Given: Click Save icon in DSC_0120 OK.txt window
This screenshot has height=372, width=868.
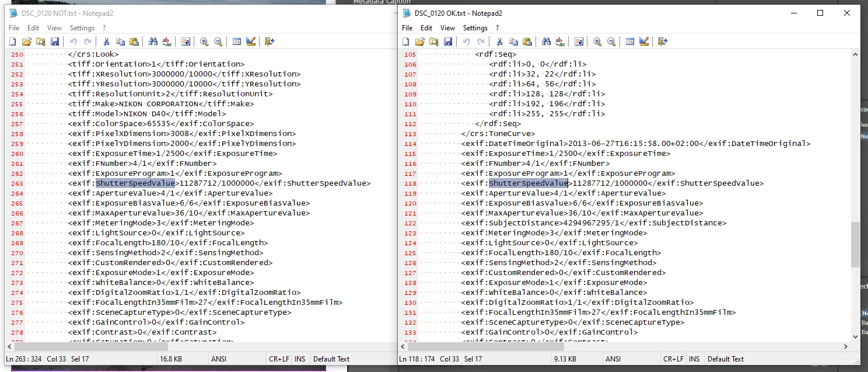Looking at the screenshot, I should (x=447, y=41).
